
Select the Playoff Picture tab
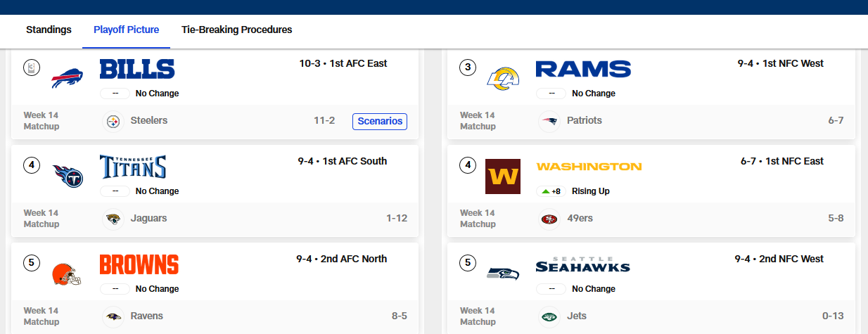(127, 30)
